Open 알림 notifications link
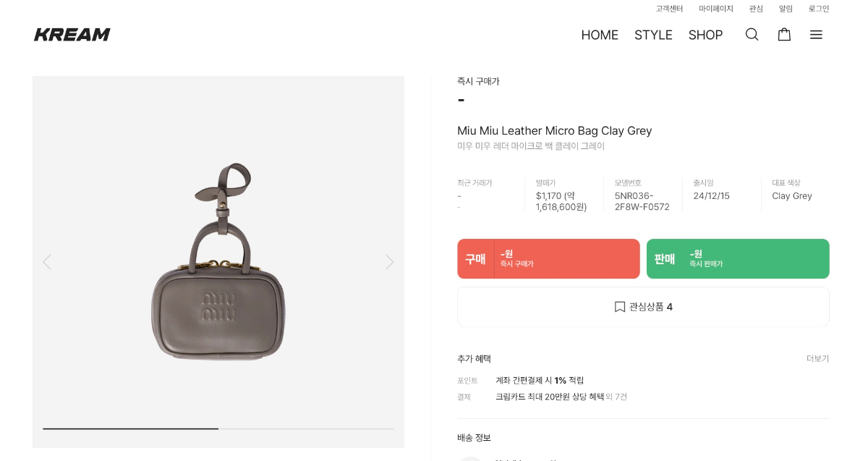 [786, 9]
